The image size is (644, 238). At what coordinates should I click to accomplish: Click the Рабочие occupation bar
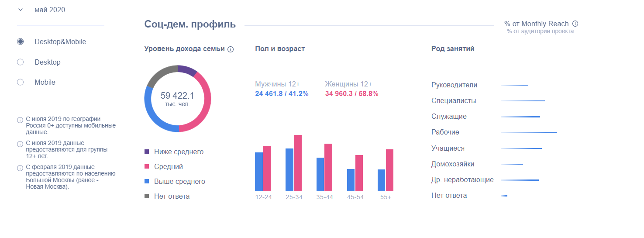[x=529, y=132]
